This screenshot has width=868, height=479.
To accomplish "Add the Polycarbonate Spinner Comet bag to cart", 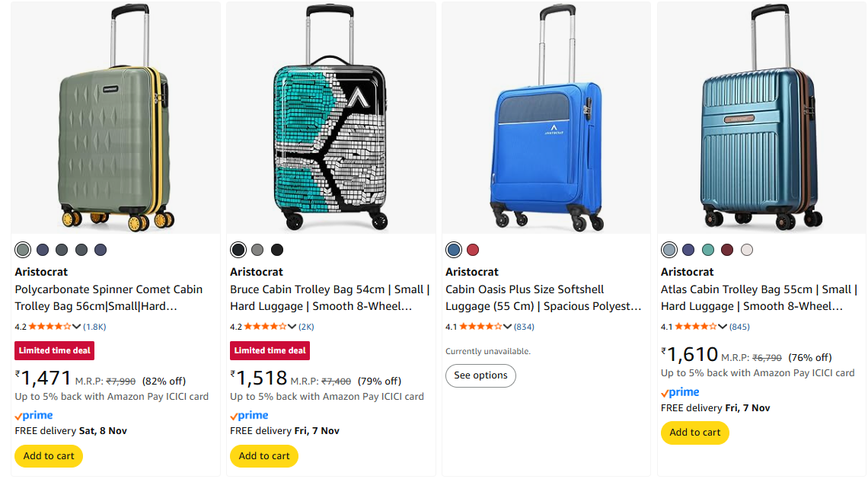I will [x=49, y=455].
